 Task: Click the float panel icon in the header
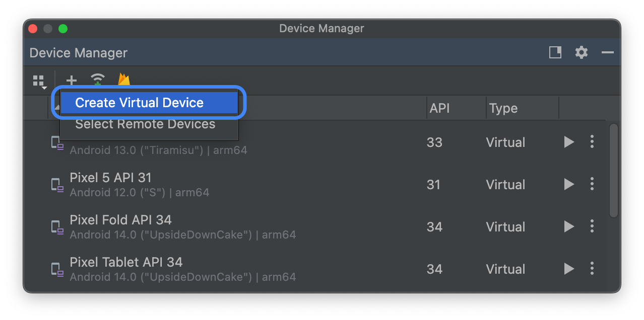(x=555, y=52)
